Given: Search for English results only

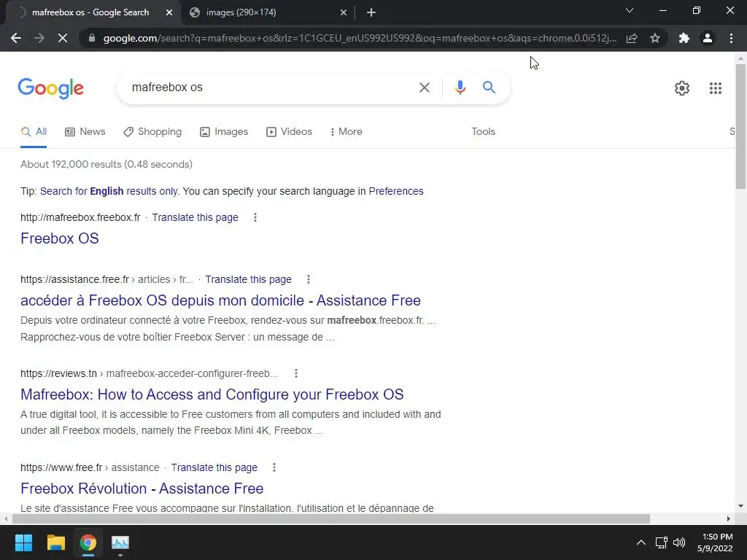Looking at the screenshot, I should coord(109,192).
